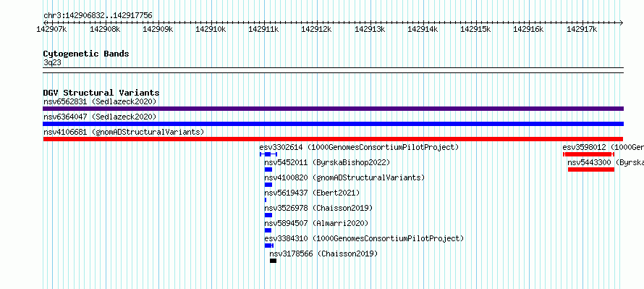Click the nsv3526978 (Chaisson2019) label
This screenshot has width=644, height=289.
[318, 208]
